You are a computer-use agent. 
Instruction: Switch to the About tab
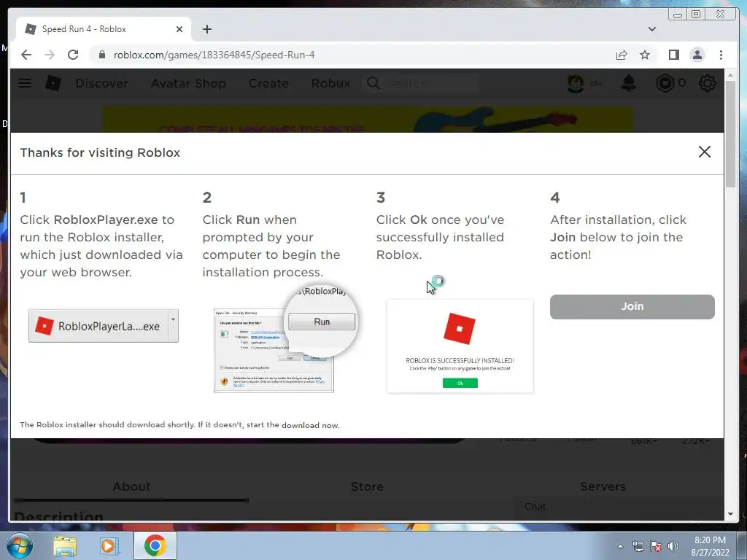click(x=131, y=486)
